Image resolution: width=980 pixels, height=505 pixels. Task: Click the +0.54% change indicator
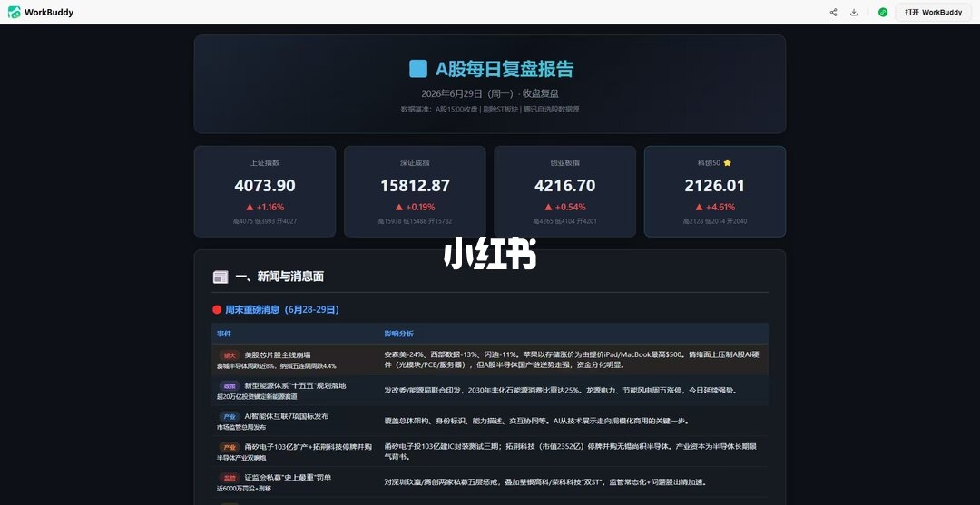click(x=565, y=207)
